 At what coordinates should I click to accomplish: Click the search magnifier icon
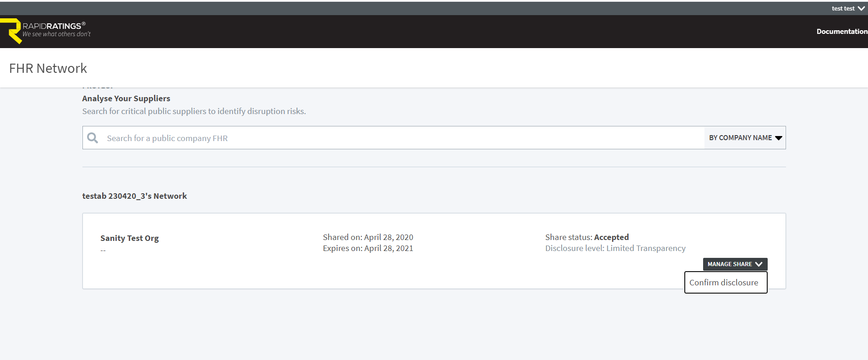point(93,138)
